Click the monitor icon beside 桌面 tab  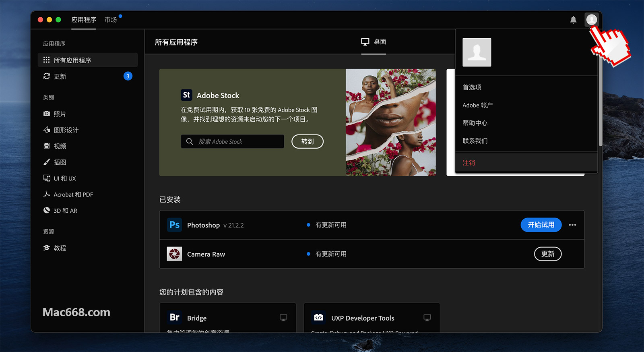click(365, 41)
